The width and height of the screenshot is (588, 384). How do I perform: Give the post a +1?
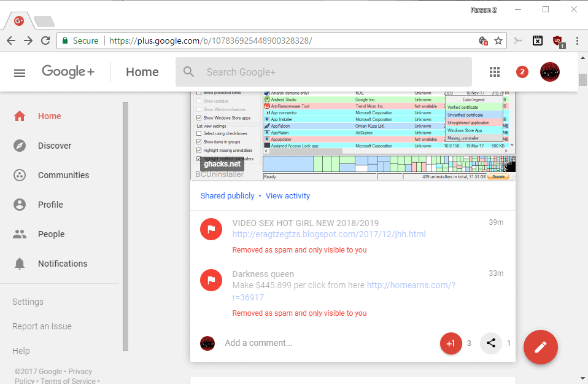click(451, 343)
